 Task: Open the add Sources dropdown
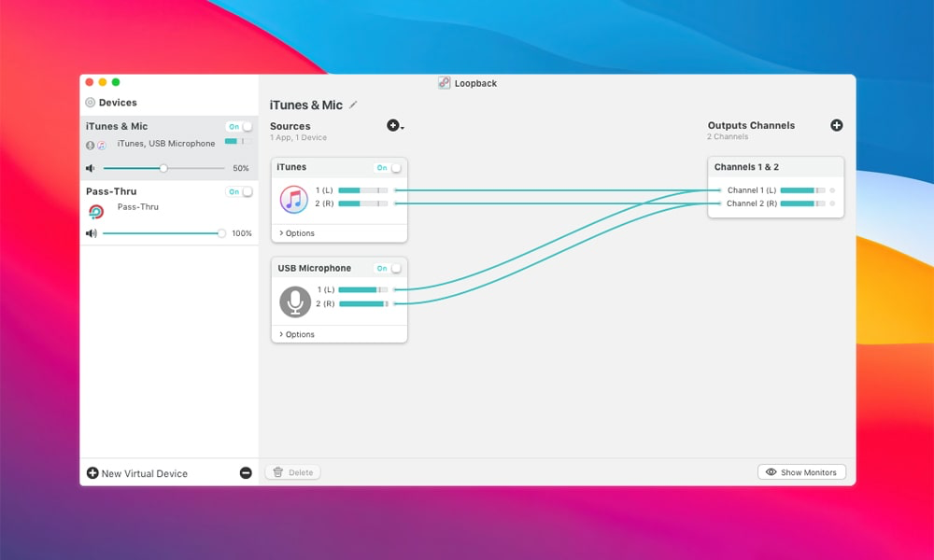point(394,125)
